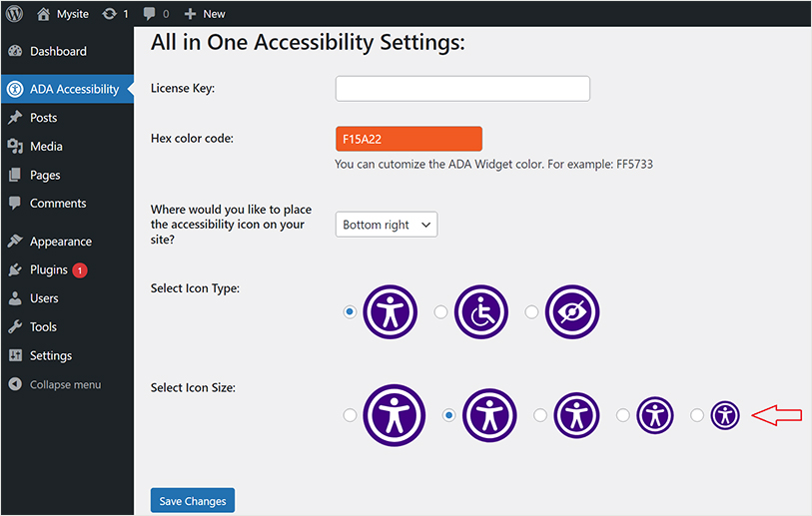Select radio for crossed-eye icon type
Screen dimensions: 812x516
click(531, 312)
